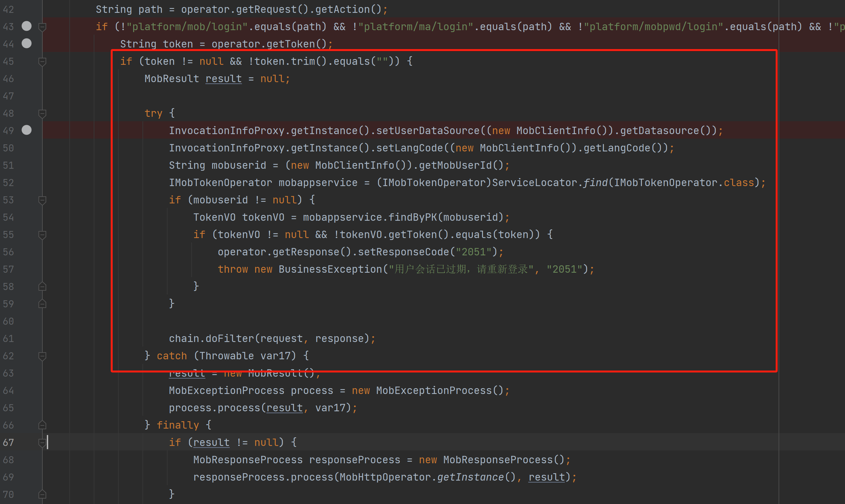Viewport: 845px width, 504px height.
Task: Click the ServiceLocator find method on line 52
Action: pos(595,183)
